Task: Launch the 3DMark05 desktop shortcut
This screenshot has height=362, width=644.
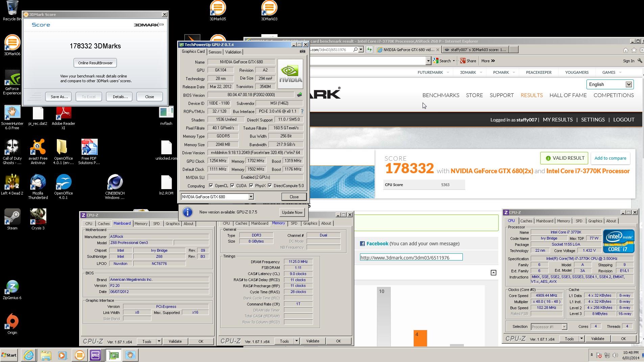Action: point(218,11)
